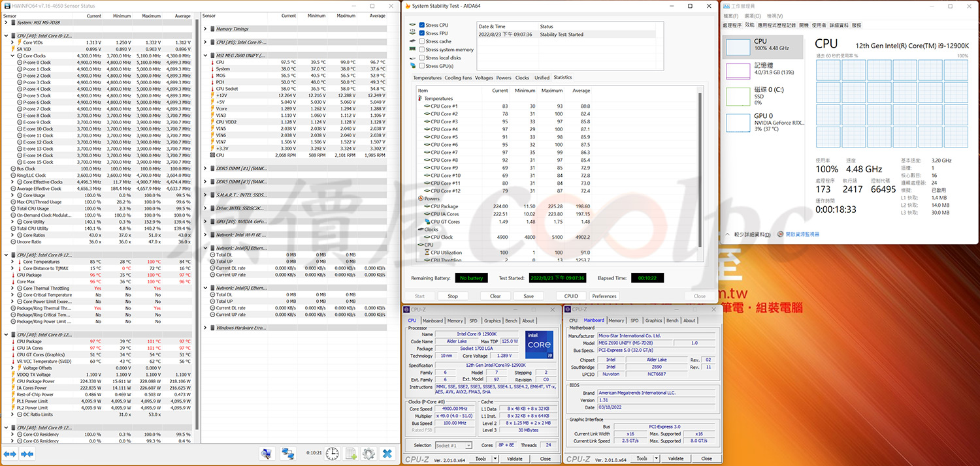Click the monitor icon beside Stress GPU(s)
Viewport: 980px width, 466px height.
click(x=412, y=66)
